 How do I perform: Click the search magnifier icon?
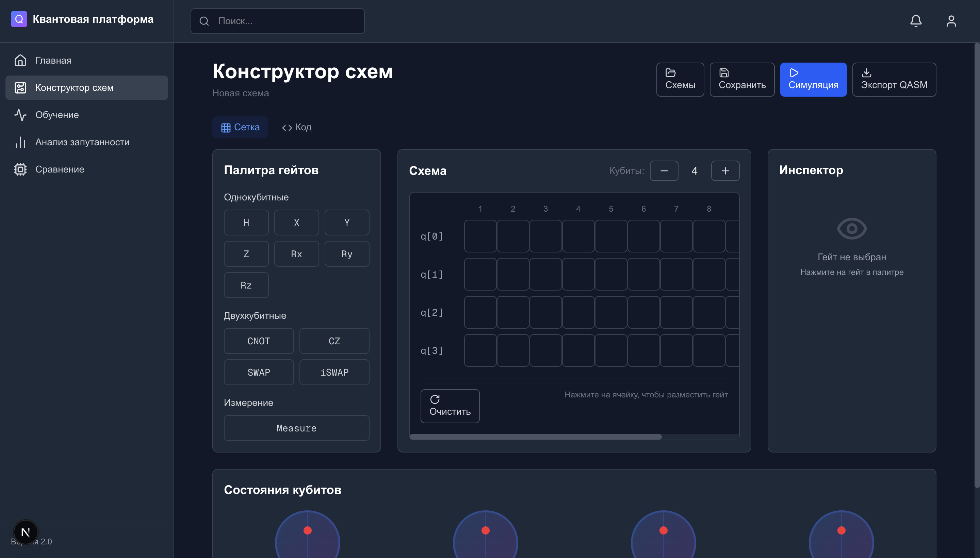point(204,21)
